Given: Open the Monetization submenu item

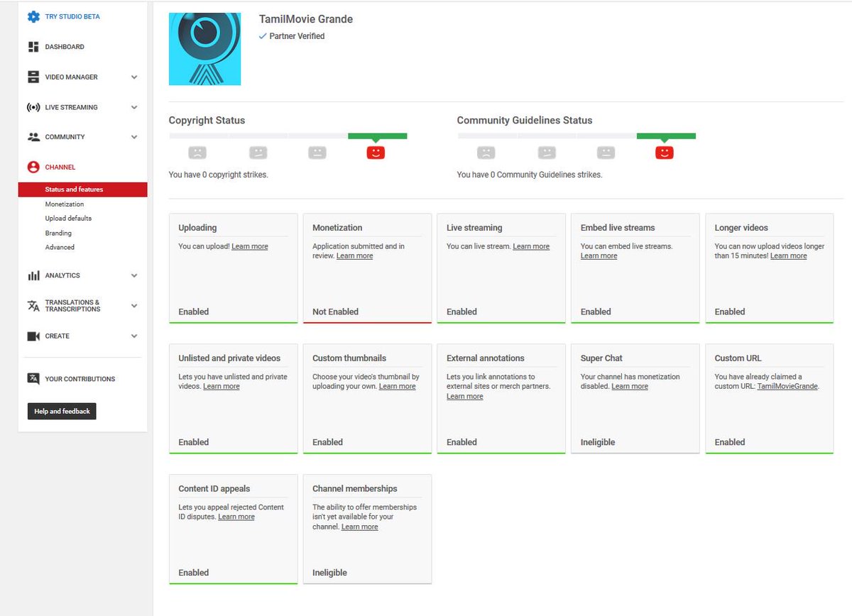Looking at the screenshot, I should click(x=65, y=204).
